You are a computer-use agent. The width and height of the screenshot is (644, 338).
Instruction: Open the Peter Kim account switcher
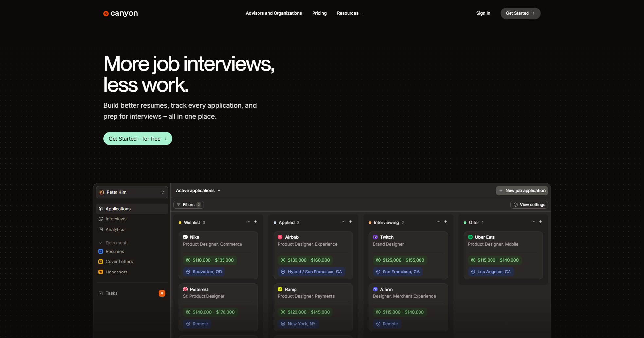point(132,192)
